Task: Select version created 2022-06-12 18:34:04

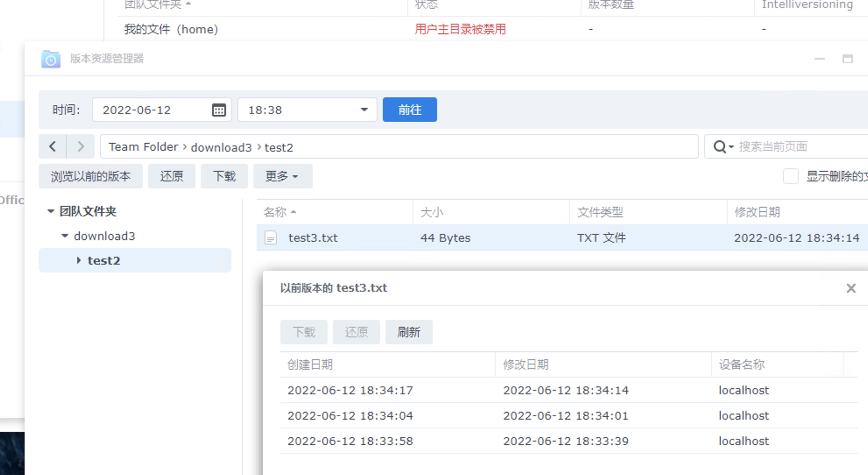Action: coord(569,415)
